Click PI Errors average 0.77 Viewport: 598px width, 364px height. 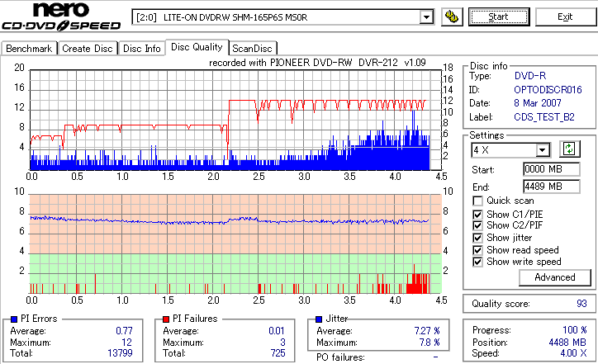[124, 331]
